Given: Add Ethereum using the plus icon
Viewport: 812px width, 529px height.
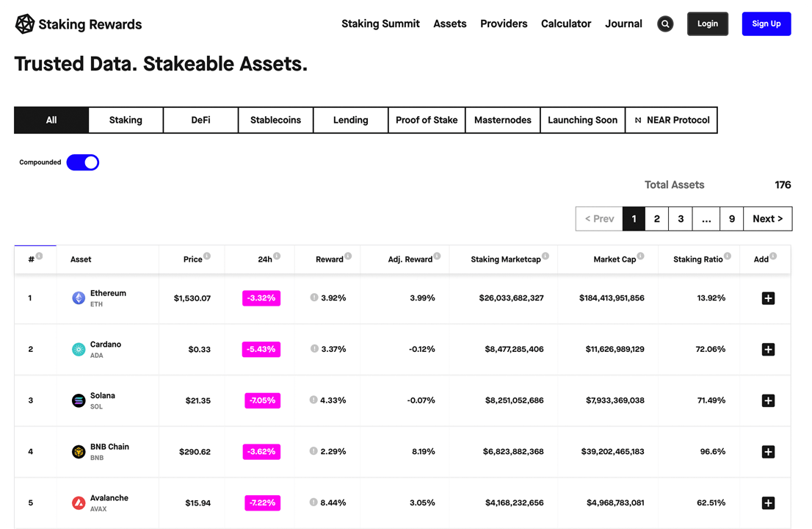Looking at the screenshot, I should [768, 298].
